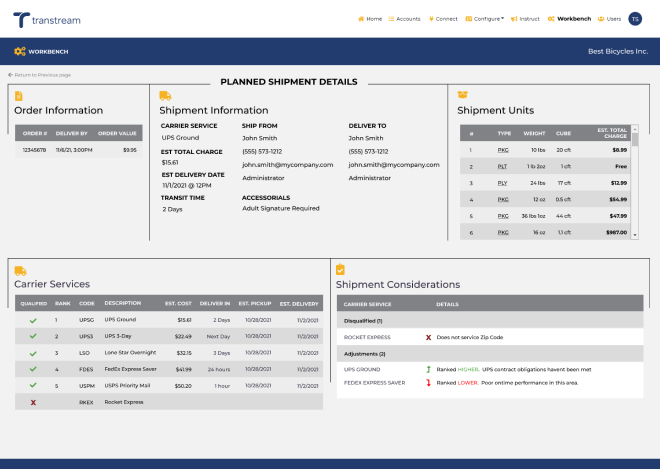
Task: Click the red X for Rocket Express row
Action: [x=33, y=401]
